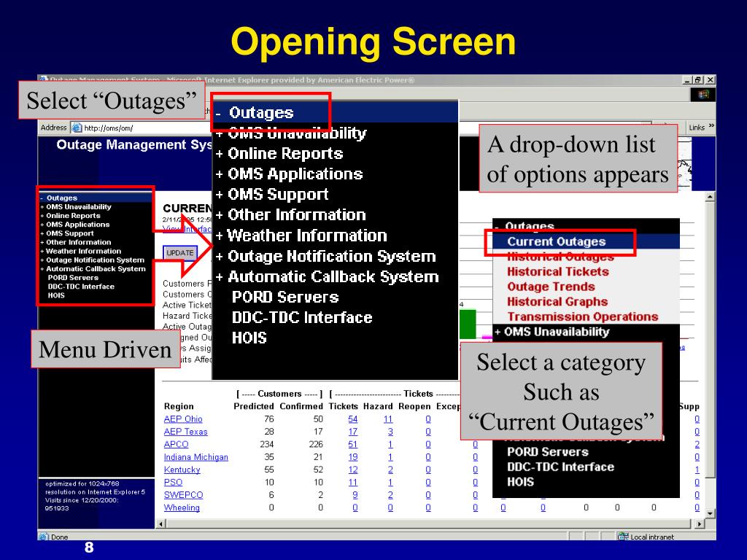Click the Windows flag throbber icon in IE
The height and width of the screenshot is (560, 747).
pos(703,95)
